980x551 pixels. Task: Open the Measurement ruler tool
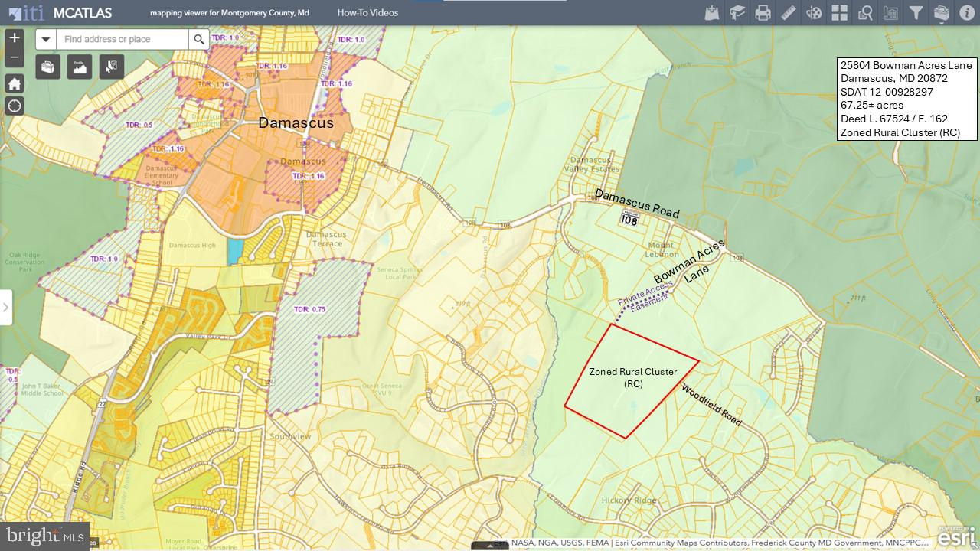pyautogui.click(x=789, y=13)
